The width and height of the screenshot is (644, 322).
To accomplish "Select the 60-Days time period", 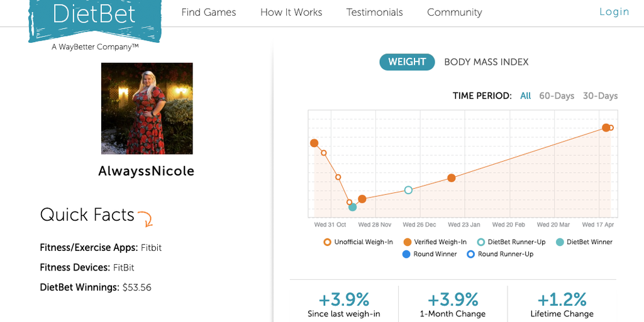I will tap(557, 96).
